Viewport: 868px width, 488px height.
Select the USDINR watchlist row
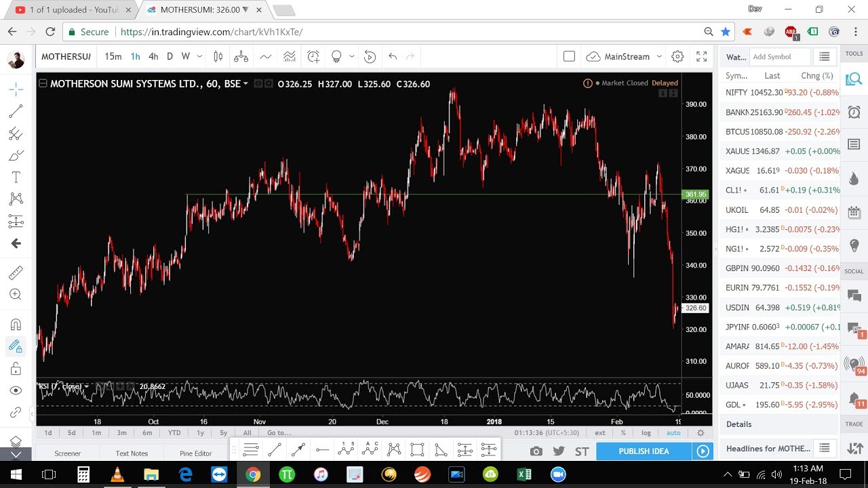click(781, 308)
